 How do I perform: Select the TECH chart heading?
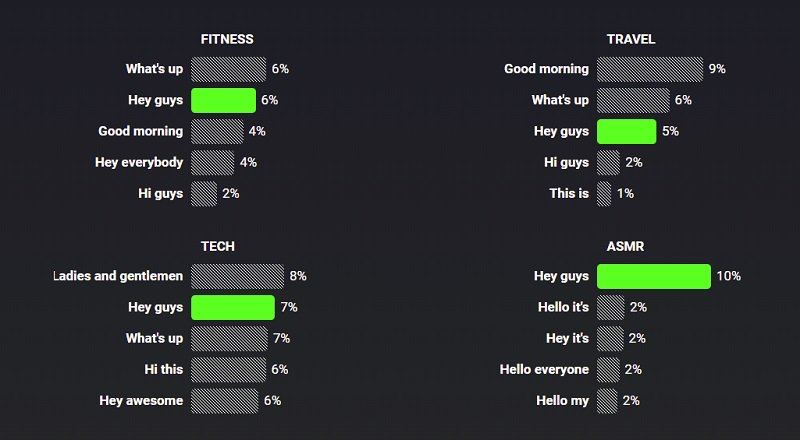tap(218, 246)
